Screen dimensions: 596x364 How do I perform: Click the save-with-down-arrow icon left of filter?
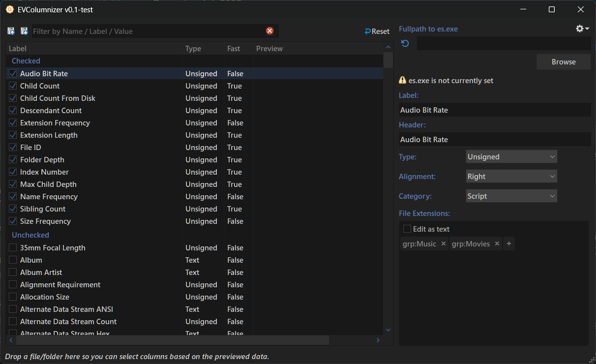pyautogui.click(x=24, y=31)
